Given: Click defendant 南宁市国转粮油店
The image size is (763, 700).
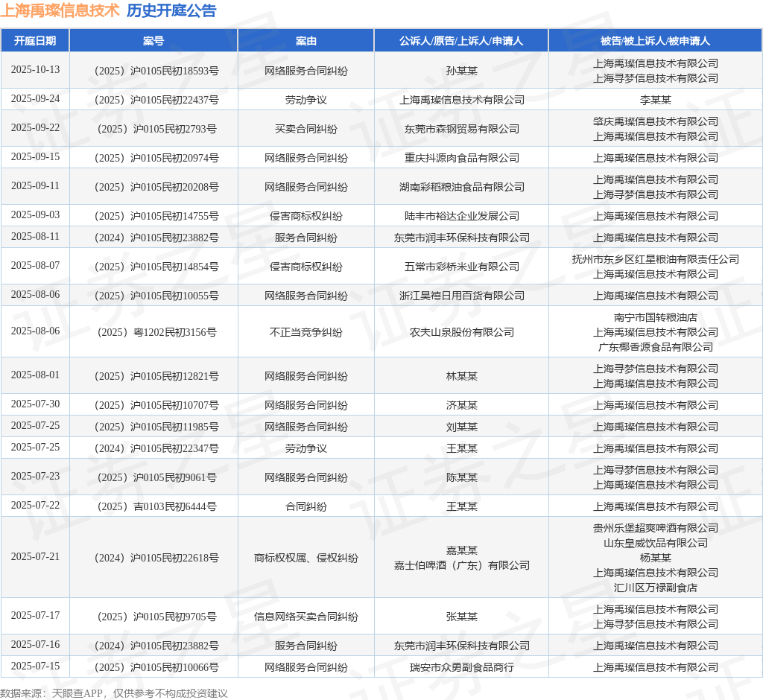Looking at the screenshot, I should pyautogui.click(x=655, y=318).
